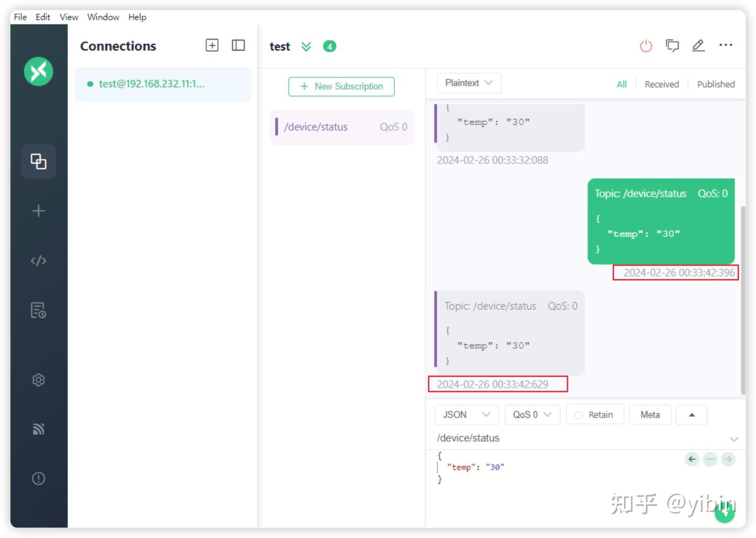756x538 pixels.
Task: Click the Meta button
Action: (x=649, y=415)
